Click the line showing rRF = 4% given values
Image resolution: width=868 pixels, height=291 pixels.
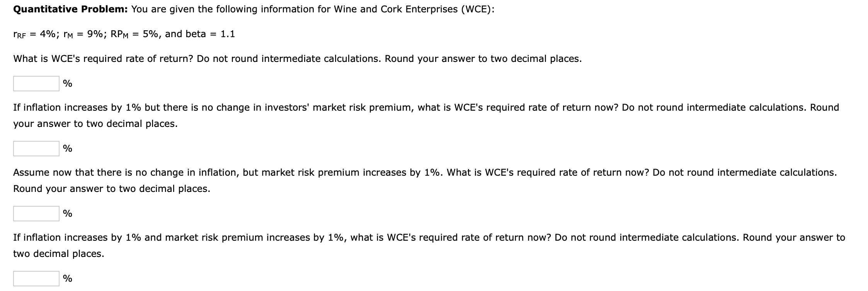[124, 34]
